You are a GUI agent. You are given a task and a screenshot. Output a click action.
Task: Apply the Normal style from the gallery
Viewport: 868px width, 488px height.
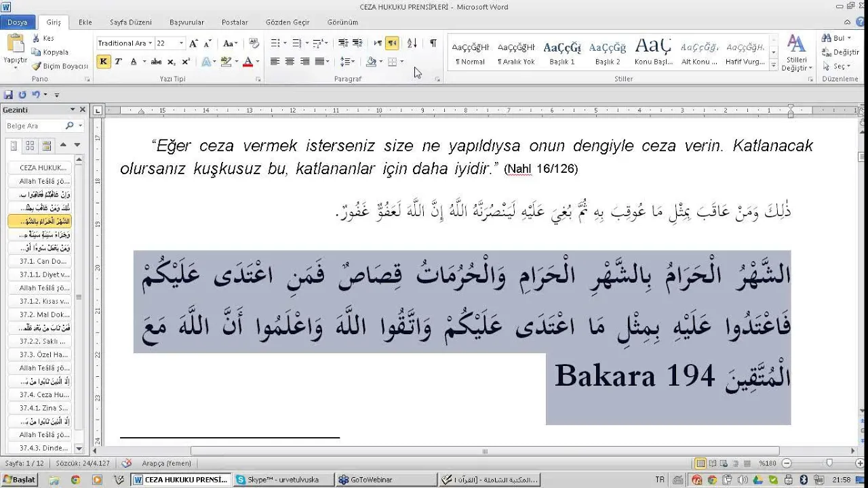tap(470, 53)
